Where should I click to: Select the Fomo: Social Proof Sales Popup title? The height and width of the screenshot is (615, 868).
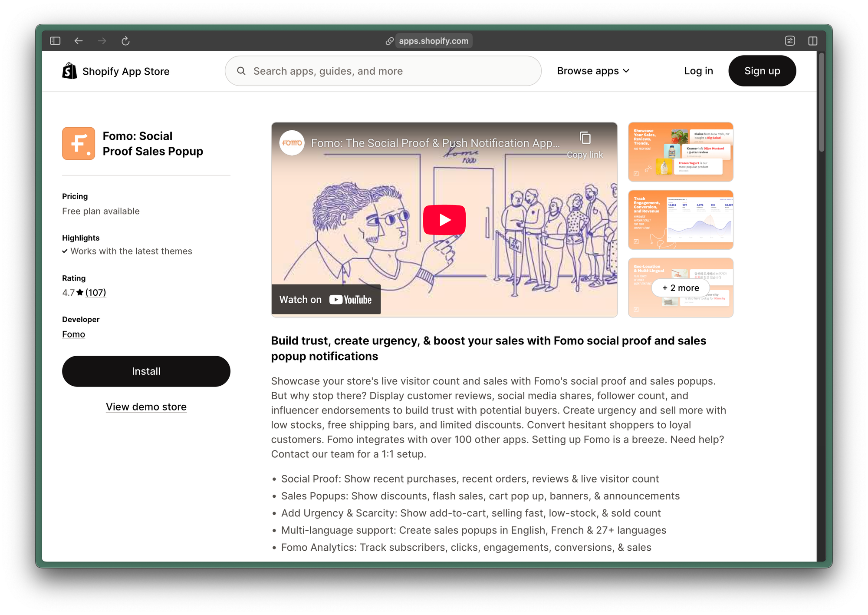(153, 143)
